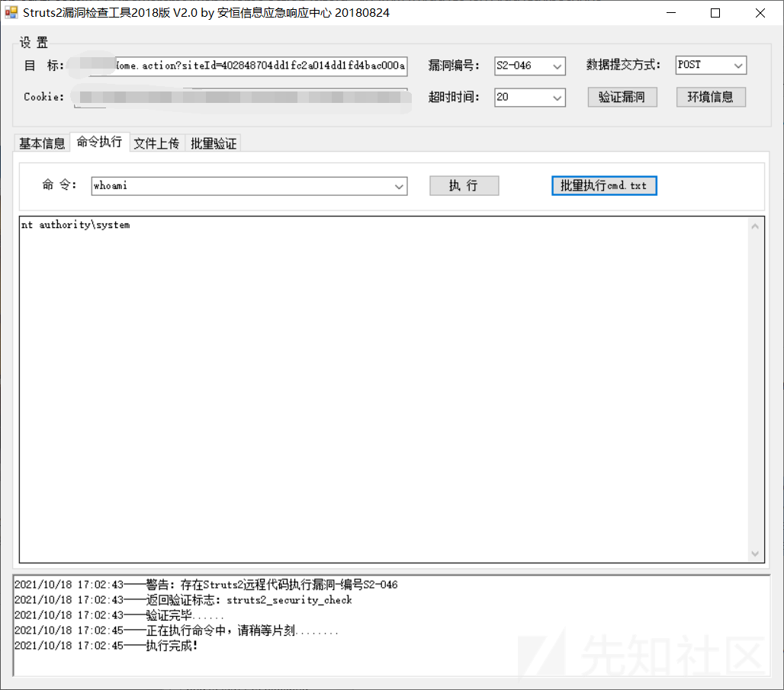Click log line '验证完毕......'

click(x=119, y=615)
